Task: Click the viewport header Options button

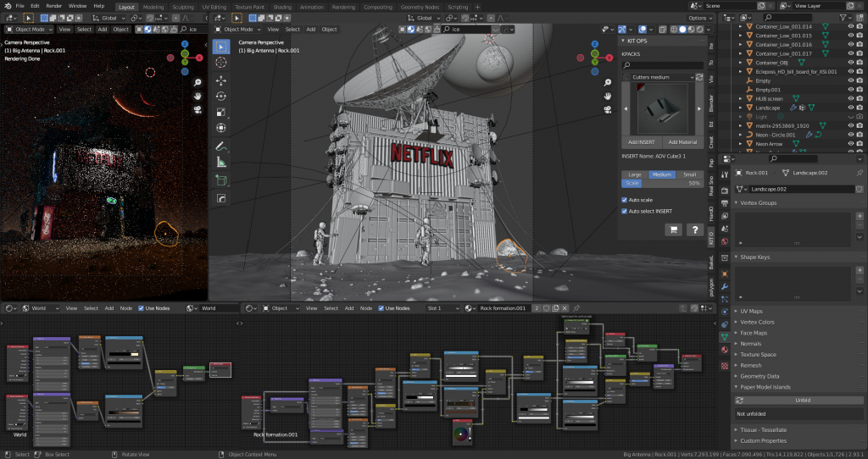Action: coord(699,19)
